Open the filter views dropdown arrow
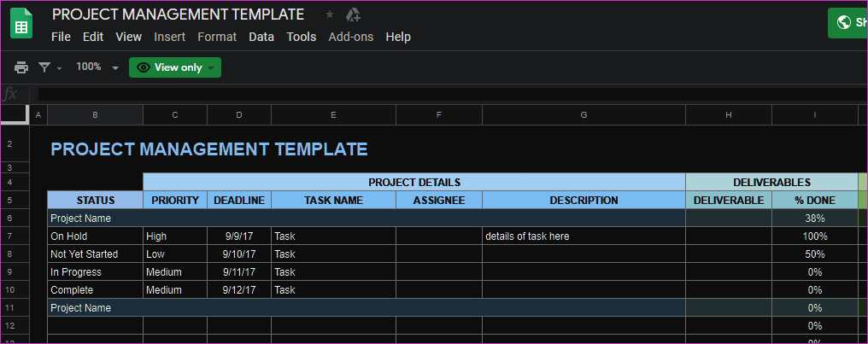 [x=59, y=68]
